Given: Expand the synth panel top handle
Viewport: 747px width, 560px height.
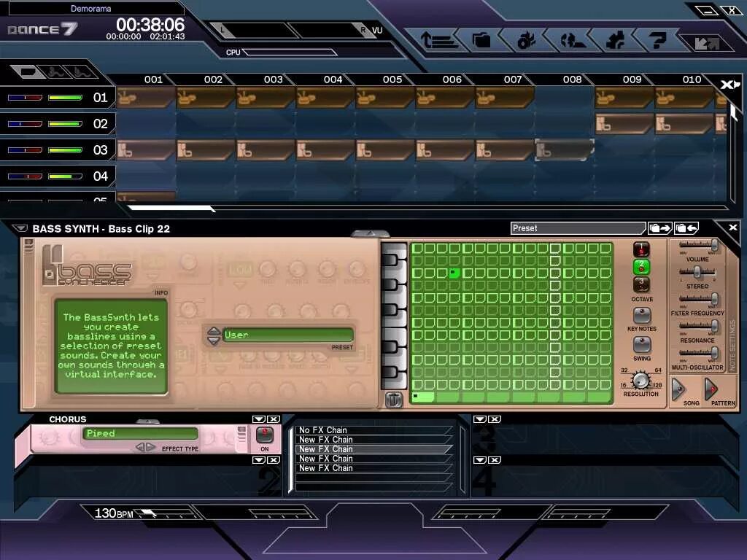Looking at the screenshot, I should (x=370, y=233).
